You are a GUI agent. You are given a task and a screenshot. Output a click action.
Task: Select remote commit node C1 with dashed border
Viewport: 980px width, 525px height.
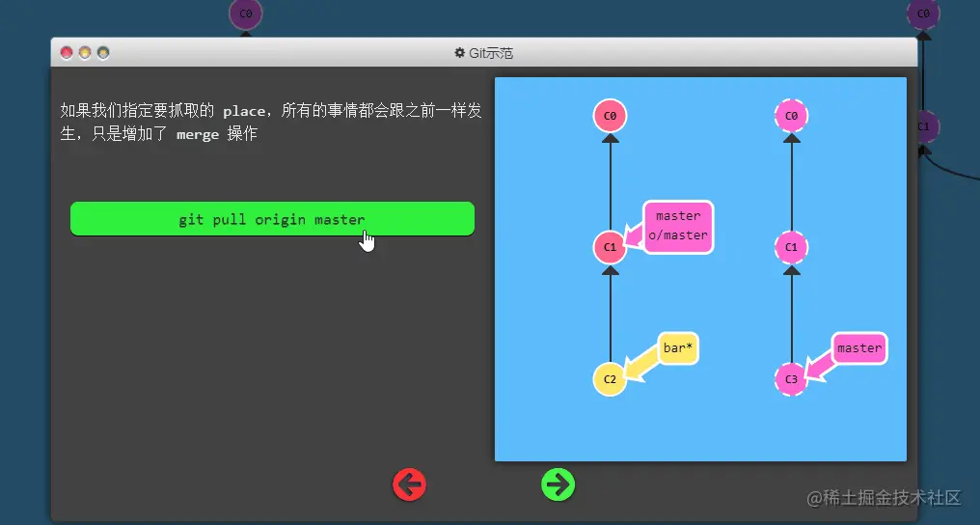coord(791,247)
